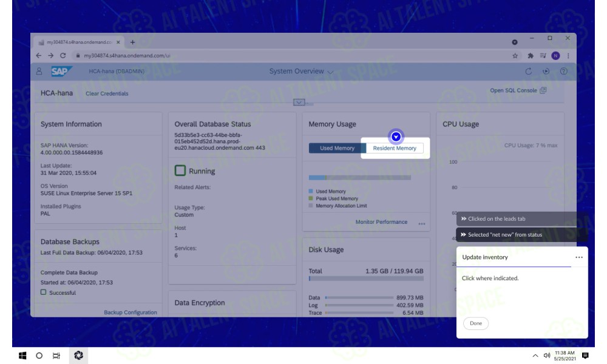Click the address bar URL

(x=127, y=56)
